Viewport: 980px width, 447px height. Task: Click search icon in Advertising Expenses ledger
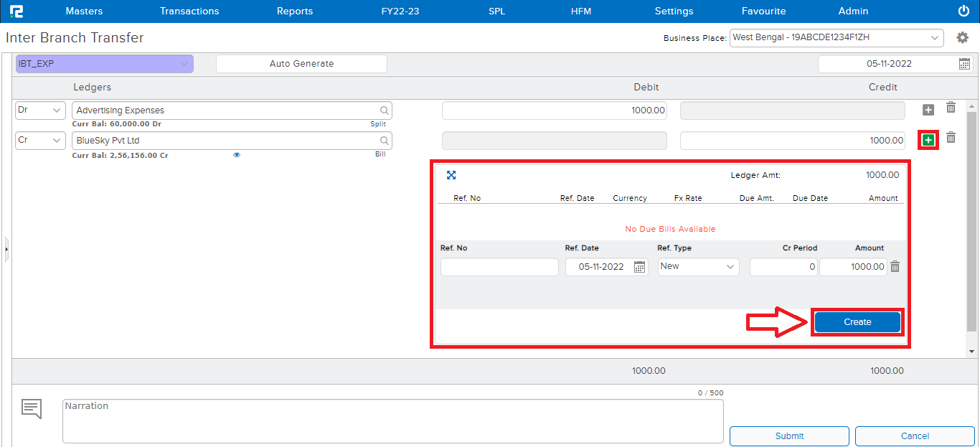coord(385,110)
